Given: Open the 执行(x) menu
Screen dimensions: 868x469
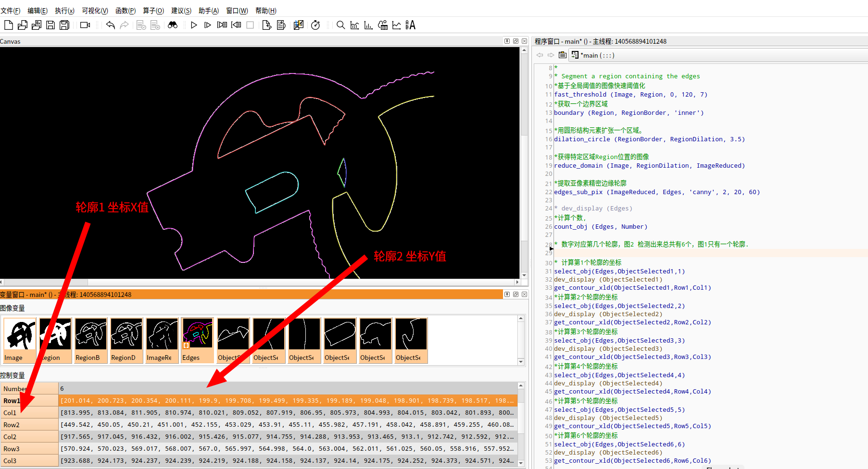Looking at the screenshot, I should 64,11.
